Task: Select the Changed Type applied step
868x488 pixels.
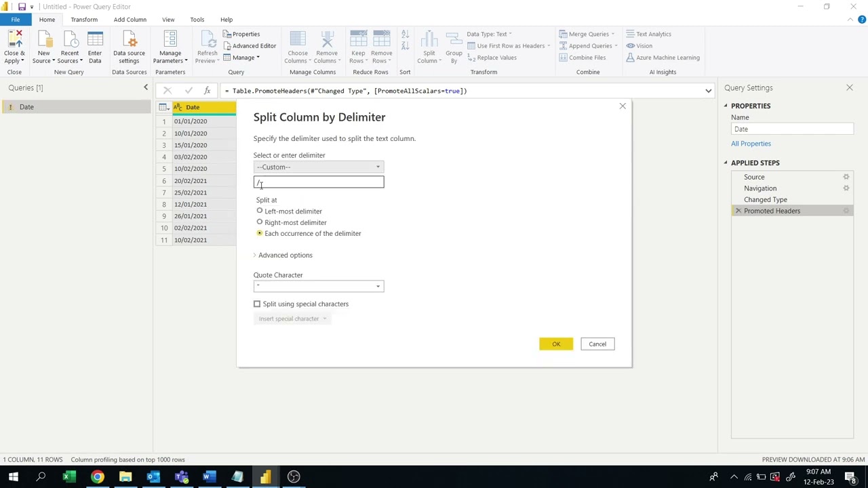Action: pos(766,200)
